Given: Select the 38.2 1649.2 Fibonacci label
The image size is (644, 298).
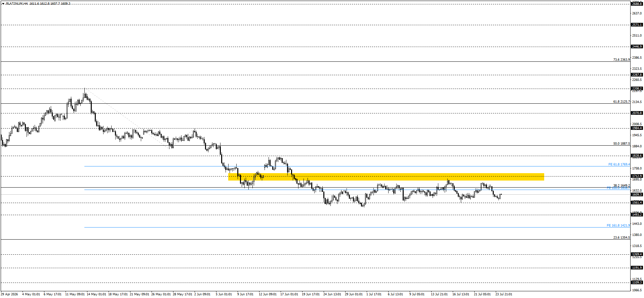Looking at the screenshot, I should tap(621, 186).
